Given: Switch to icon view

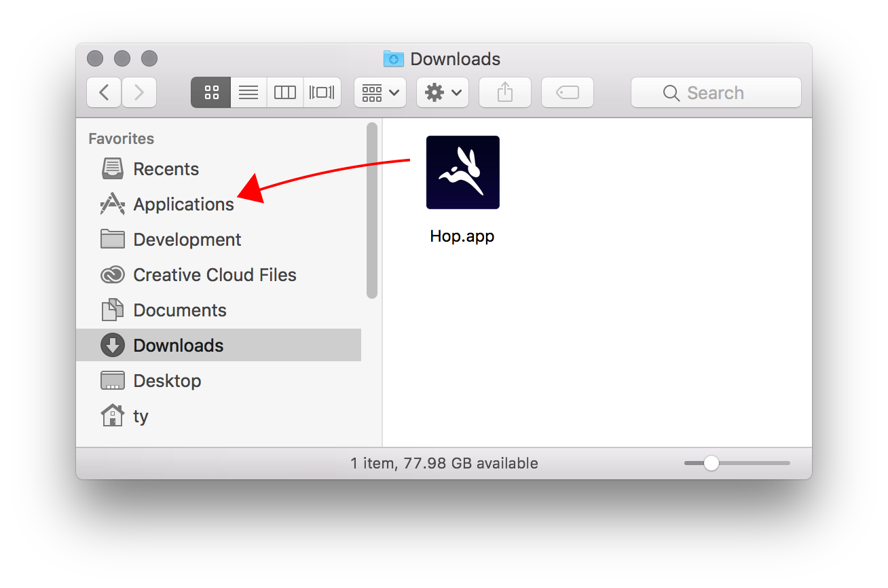Looking at the screenshot, I should click(211, 92).
